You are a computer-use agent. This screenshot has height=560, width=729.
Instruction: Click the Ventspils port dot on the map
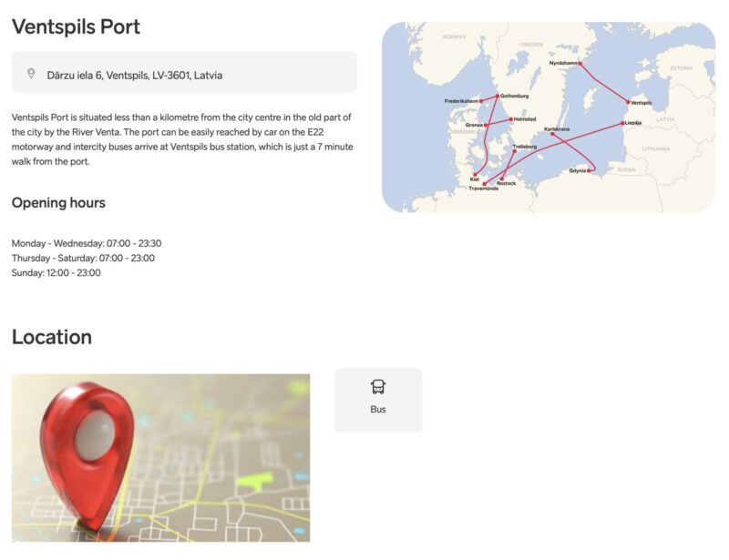628,102
